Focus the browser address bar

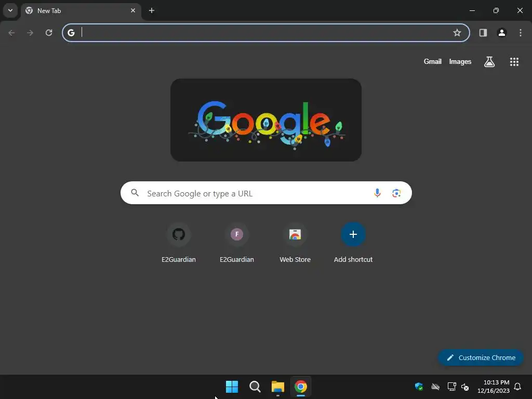point(266,33)
